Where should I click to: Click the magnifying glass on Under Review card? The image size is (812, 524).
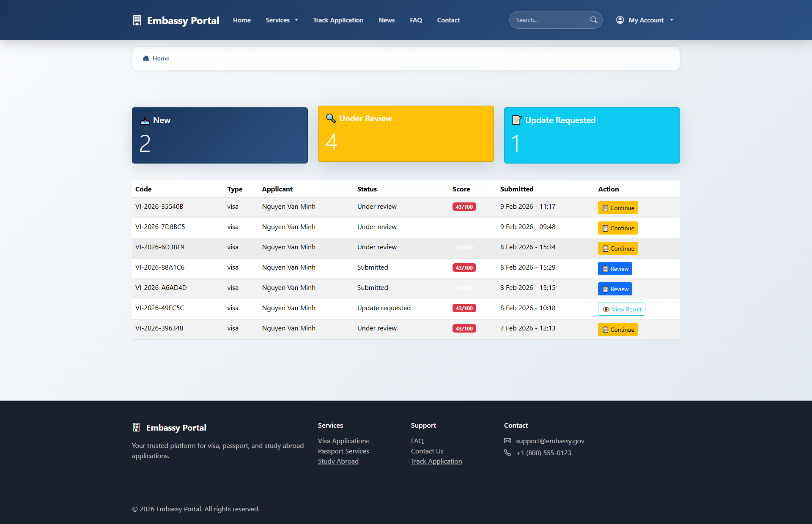[x=331, y=118]
